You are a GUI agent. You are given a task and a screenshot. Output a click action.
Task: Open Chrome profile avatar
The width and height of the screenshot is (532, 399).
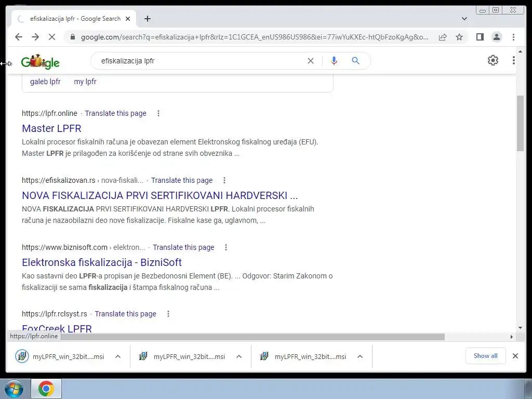coord(497,37)
